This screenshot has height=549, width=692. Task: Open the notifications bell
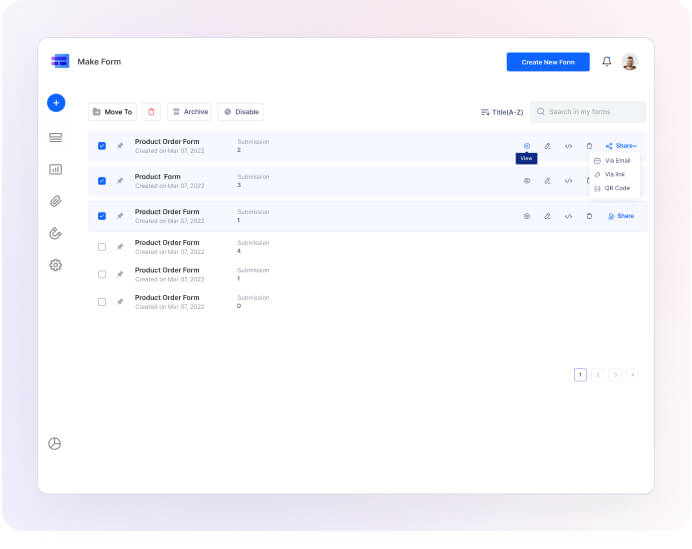click(x=606, y=62)
